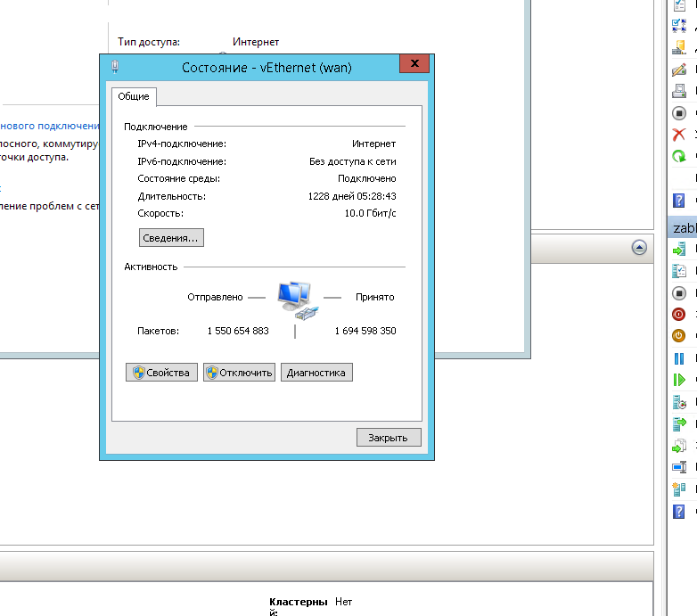697x616 pixels.
Task: Click the duration value 1228 дней 05:28:43
Action: pyautogui.click(x=352, y=196)
